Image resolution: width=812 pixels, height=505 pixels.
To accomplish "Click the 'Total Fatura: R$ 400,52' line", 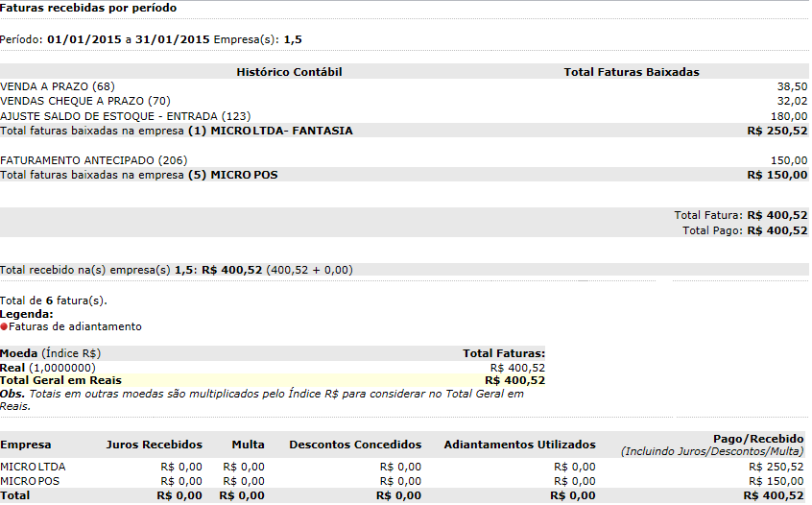I will click(x=741, y=215).
